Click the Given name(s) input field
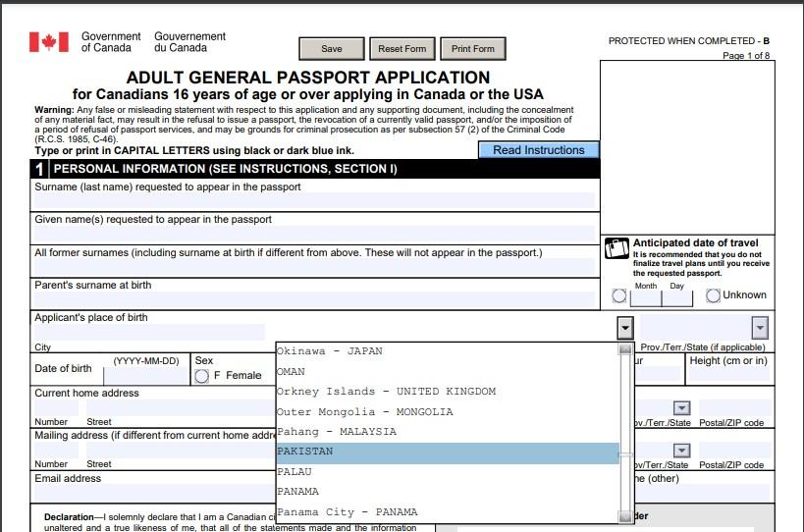This screenshot has width=804, height=532. pos(314,234)
